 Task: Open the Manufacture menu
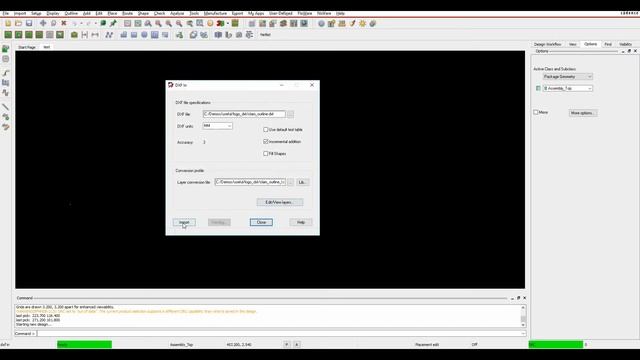215,13
